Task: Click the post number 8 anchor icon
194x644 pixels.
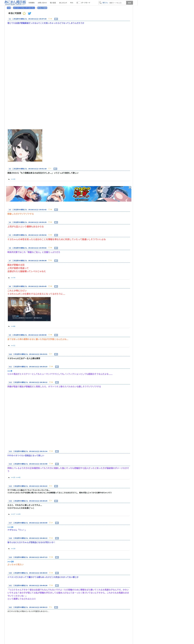Action: coord(10,286)
